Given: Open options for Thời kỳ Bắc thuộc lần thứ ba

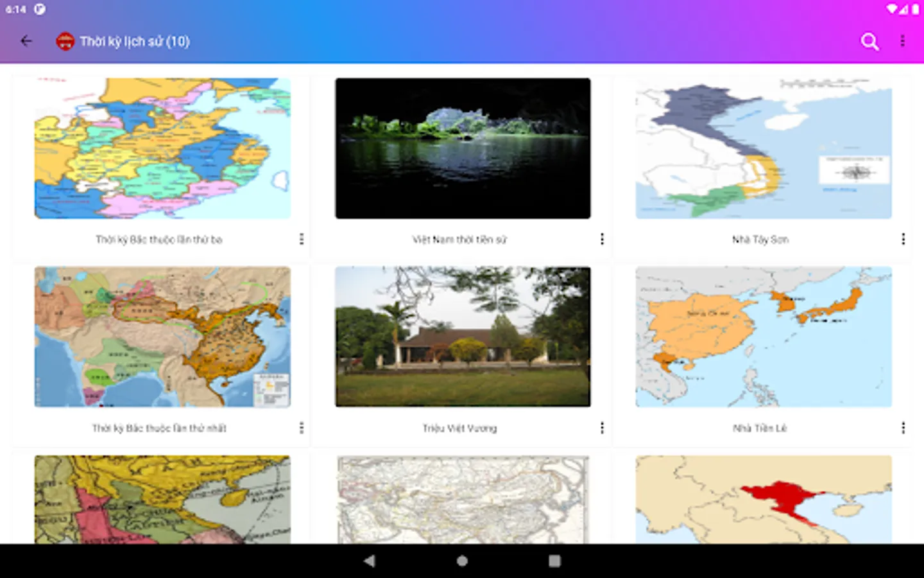Looking at the screenshot, I should 302,239.
